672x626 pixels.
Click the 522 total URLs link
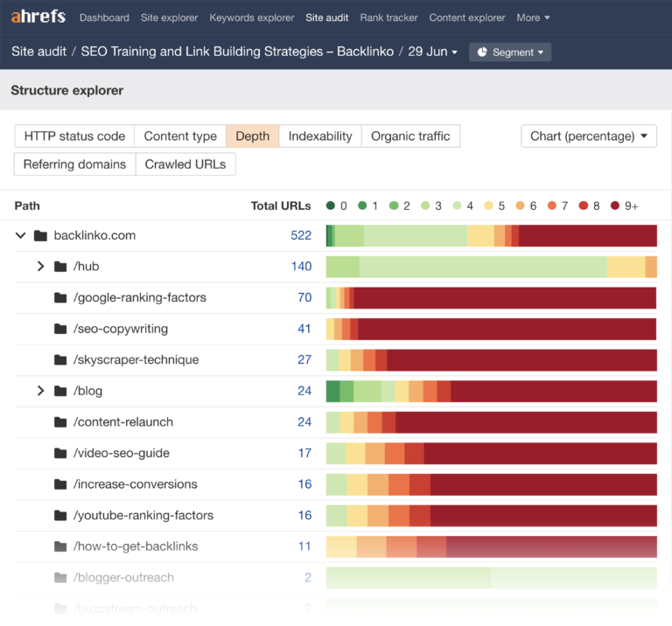(301, 236)
